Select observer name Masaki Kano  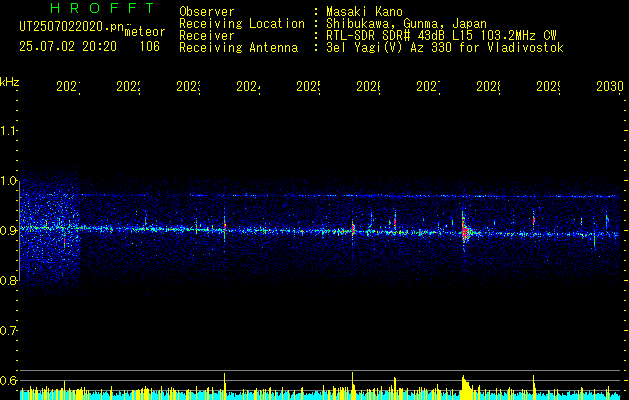364,11
